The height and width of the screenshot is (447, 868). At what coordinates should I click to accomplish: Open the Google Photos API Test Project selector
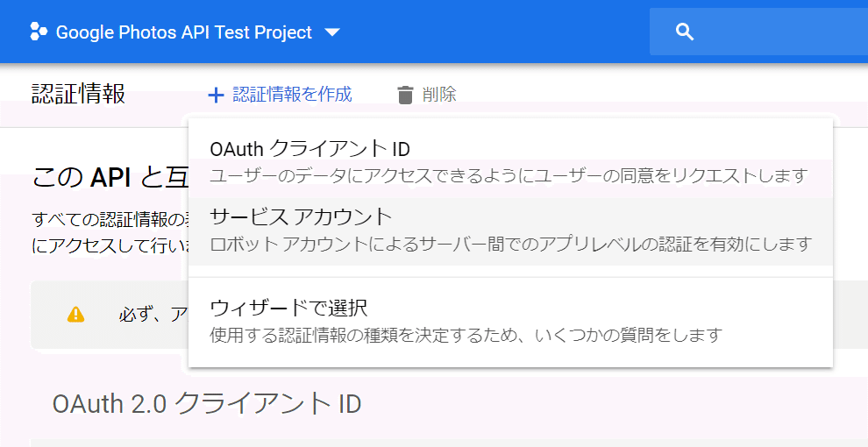coord(184,32)
